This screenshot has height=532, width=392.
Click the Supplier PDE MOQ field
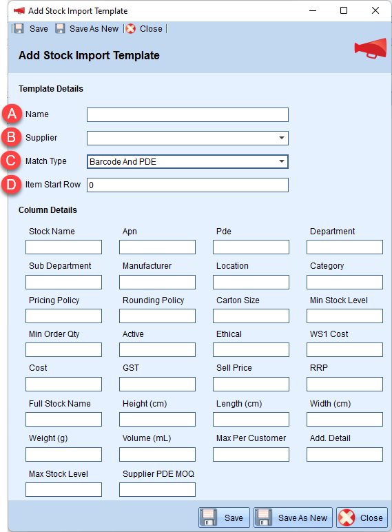click(x=157, y=489)
